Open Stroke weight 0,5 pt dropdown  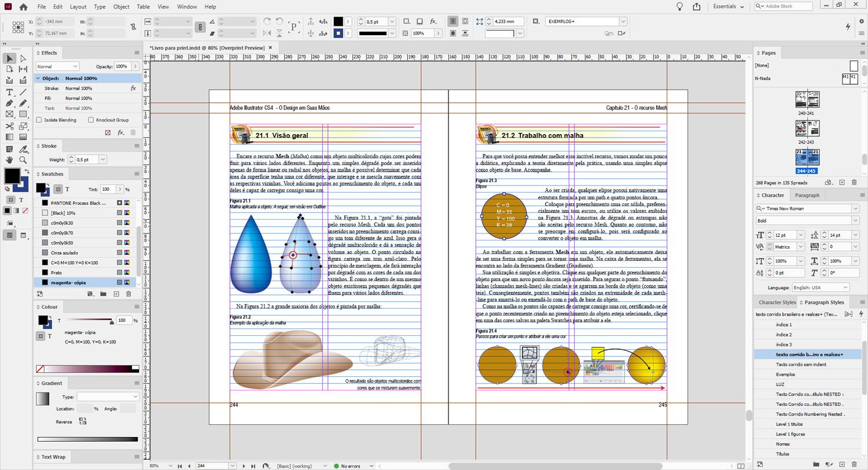pos(102,160)
